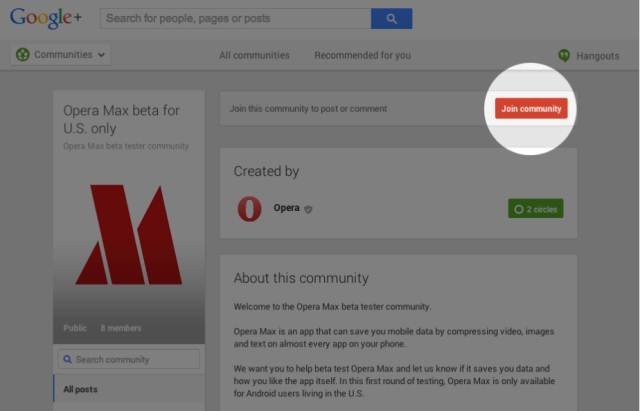Open the Hangouts chat icon
This screenshot has width=640, height=411.
(564, 56)
